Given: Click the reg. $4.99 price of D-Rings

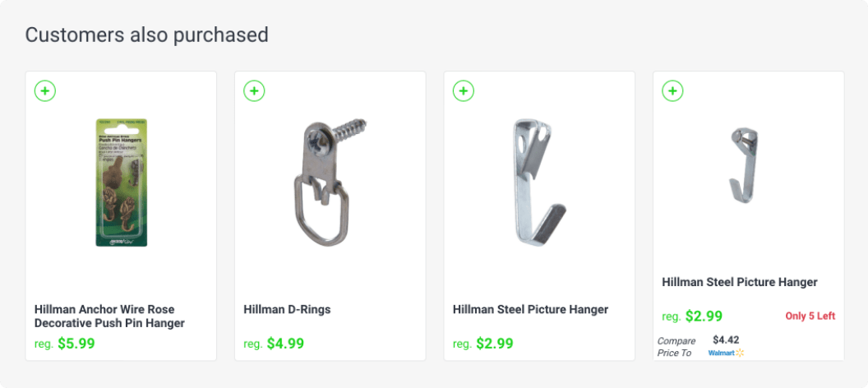Looking at the screenshot, I should pyautogui.click(x=274, y=344).
